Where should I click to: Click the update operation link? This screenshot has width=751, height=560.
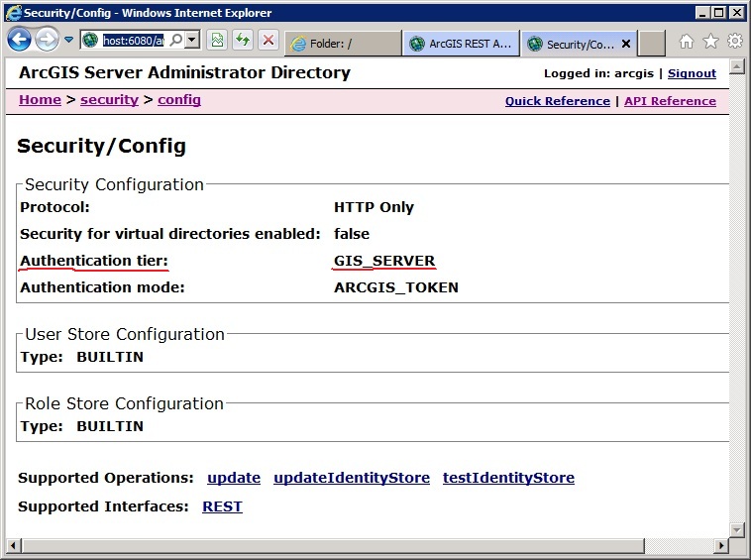pyautogui.click(x=234, y=478)
